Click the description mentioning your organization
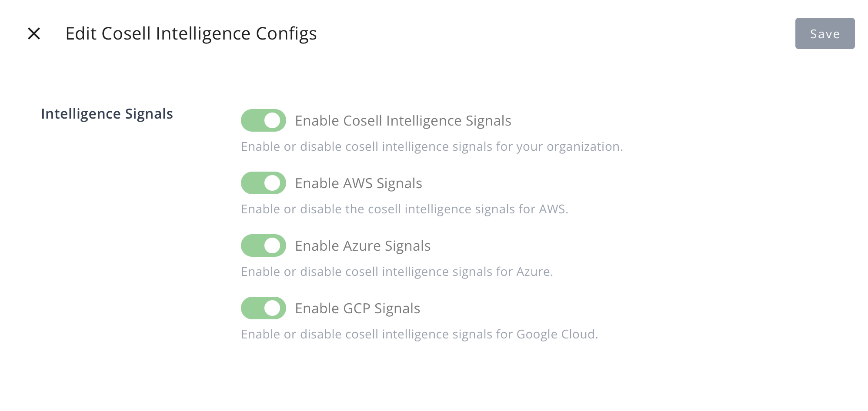 [432, 147]
